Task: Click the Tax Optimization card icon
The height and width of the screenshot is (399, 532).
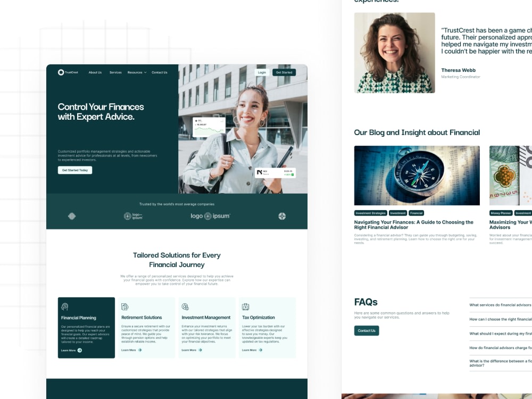Action: tap(246, 307)
